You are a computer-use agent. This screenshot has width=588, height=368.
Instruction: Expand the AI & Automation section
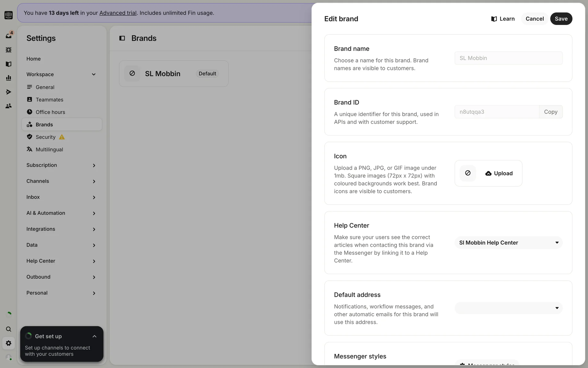[94, 213]
